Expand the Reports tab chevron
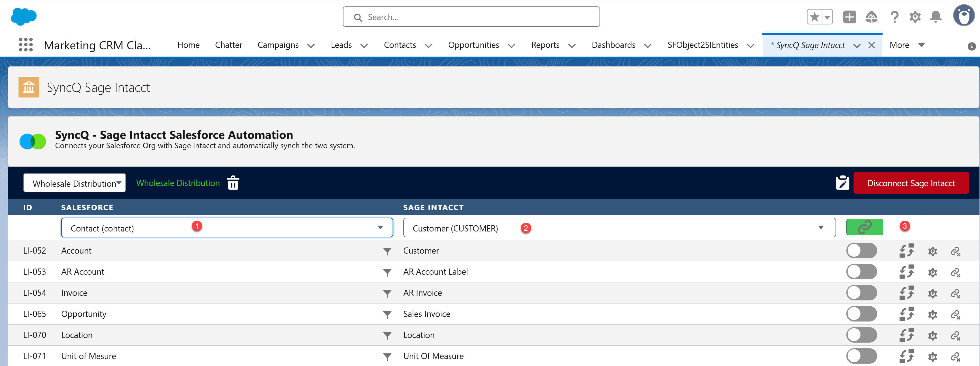Screen dimensions: 980x366 point(571,46)
